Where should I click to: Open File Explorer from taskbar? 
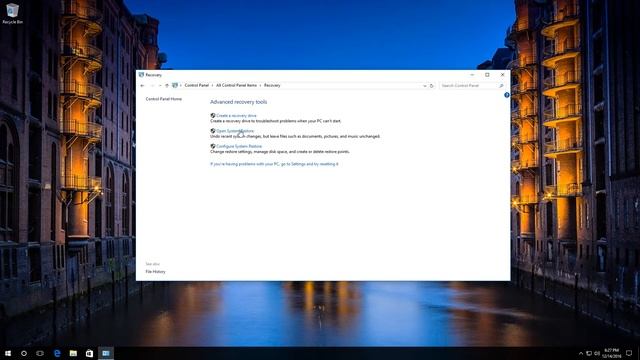[x=73, y=353]
